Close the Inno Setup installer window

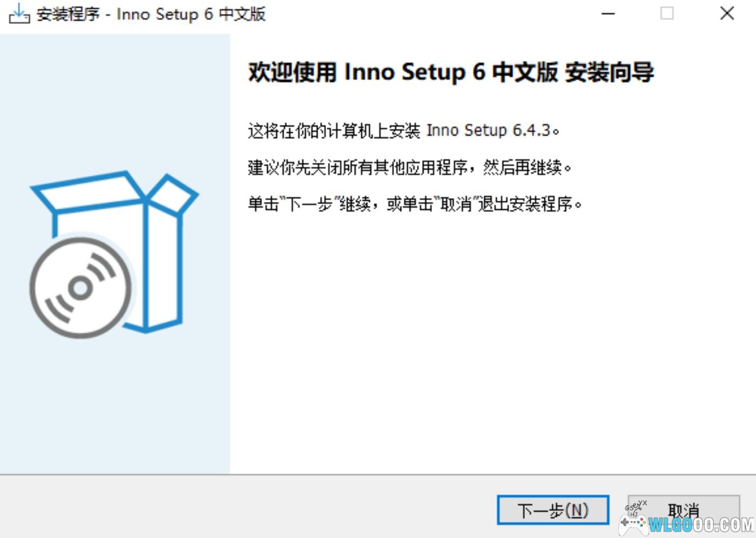click(x=727, y=14)
